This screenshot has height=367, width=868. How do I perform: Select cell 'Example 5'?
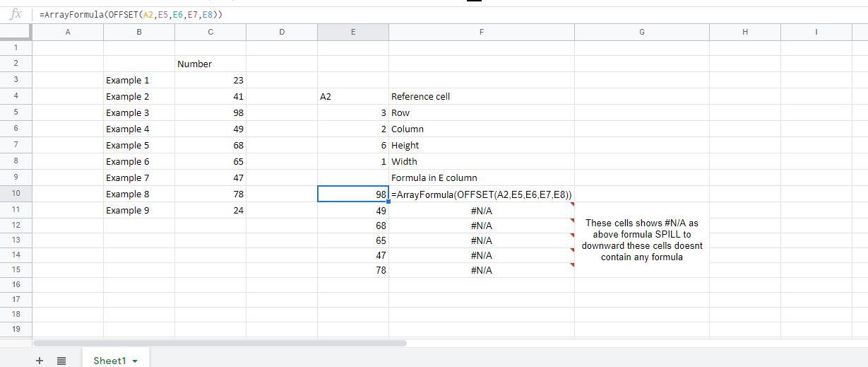pyautogui.click(x=139, y=145)
